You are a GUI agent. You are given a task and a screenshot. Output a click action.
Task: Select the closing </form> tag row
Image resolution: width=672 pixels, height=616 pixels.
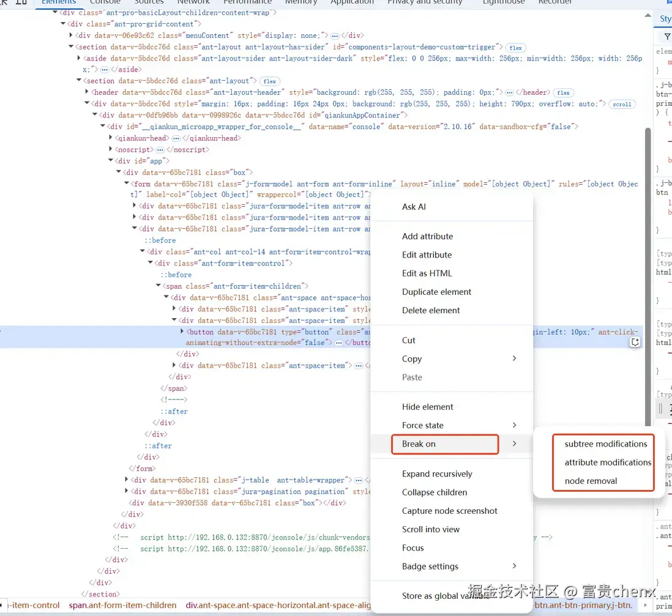[x=142, y=469]
